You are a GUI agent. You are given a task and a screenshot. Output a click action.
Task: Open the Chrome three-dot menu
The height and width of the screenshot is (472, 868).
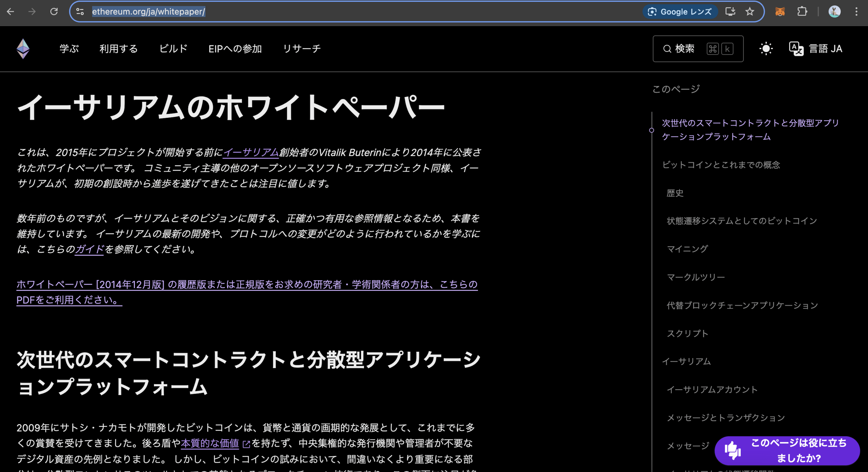pos(856,12)
